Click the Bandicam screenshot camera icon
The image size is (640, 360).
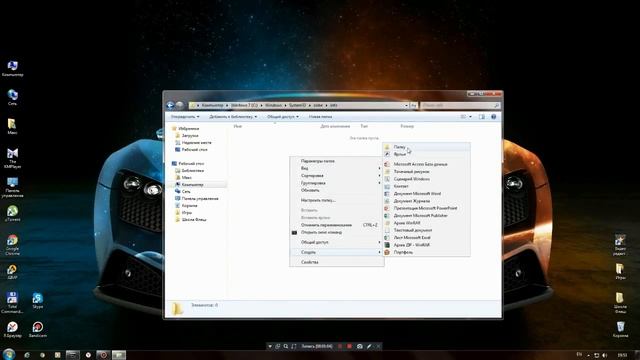[360, 346]
